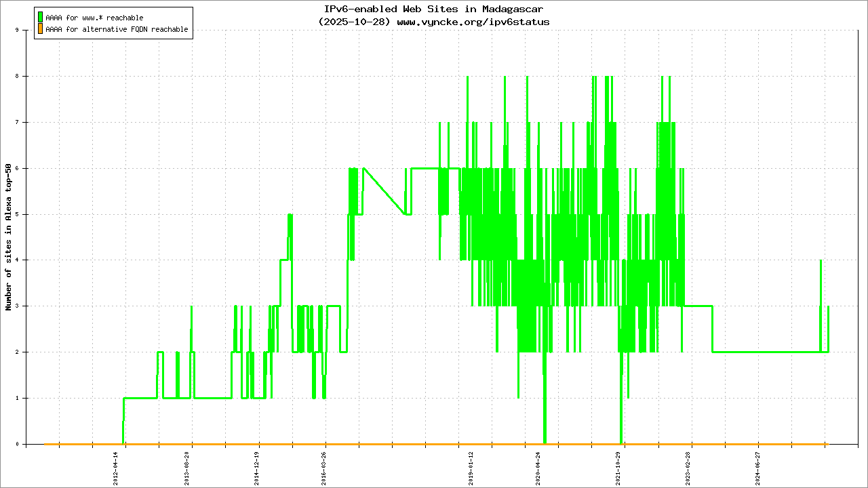Open the www.vyncke.org/ipv6status link text

[x=473, y=22]
